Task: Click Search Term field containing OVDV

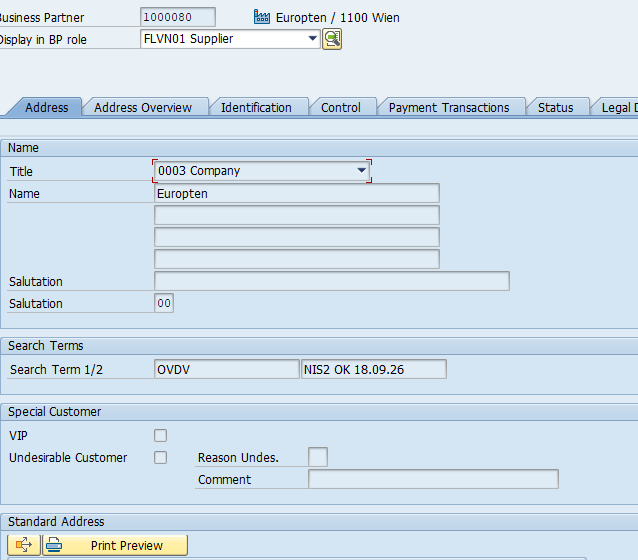Action: [x=227, y=369]
